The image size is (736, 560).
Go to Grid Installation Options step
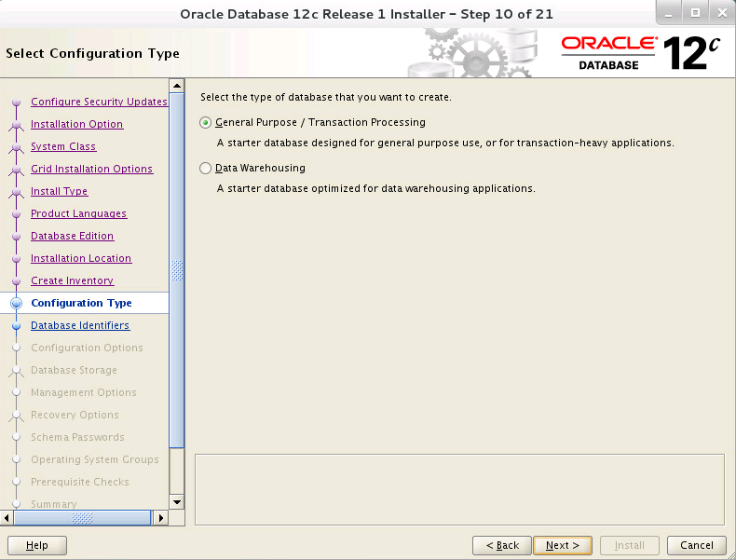pos(91,169)
